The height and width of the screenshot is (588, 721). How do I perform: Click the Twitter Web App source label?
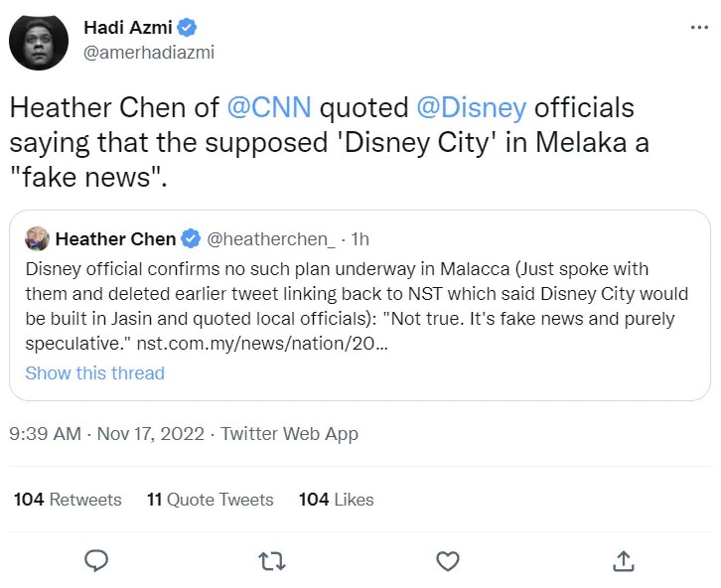pos(289,434)
